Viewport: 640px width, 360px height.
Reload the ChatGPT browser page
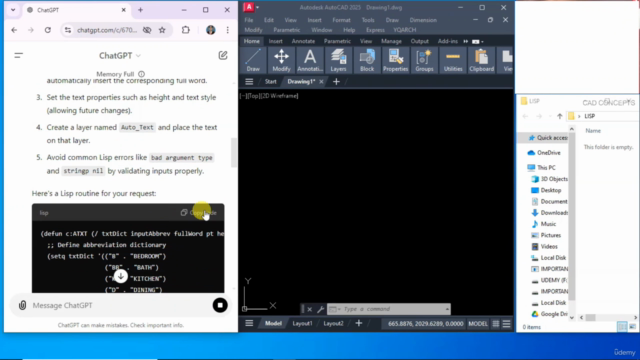point(48,30)
